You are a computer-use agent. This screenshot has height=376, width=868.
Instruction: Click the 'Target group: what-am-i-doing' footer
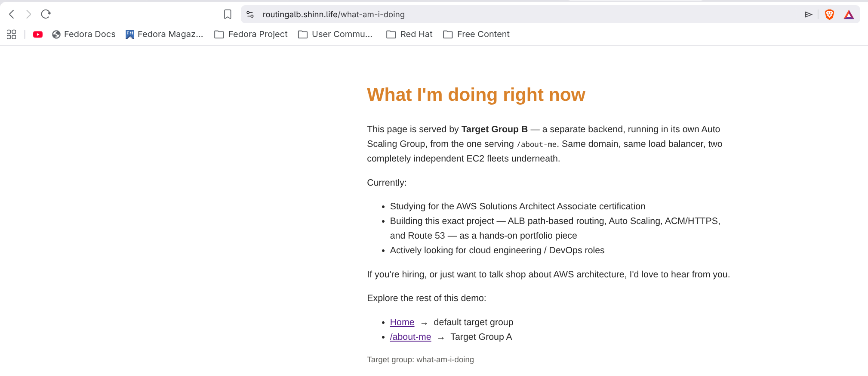(x=420, y=360)
